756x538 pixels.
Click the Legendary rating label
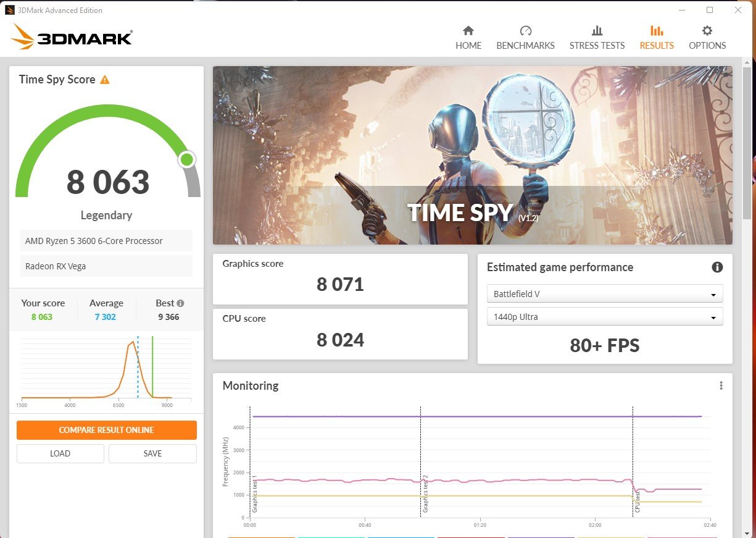(x=106, y=215)
